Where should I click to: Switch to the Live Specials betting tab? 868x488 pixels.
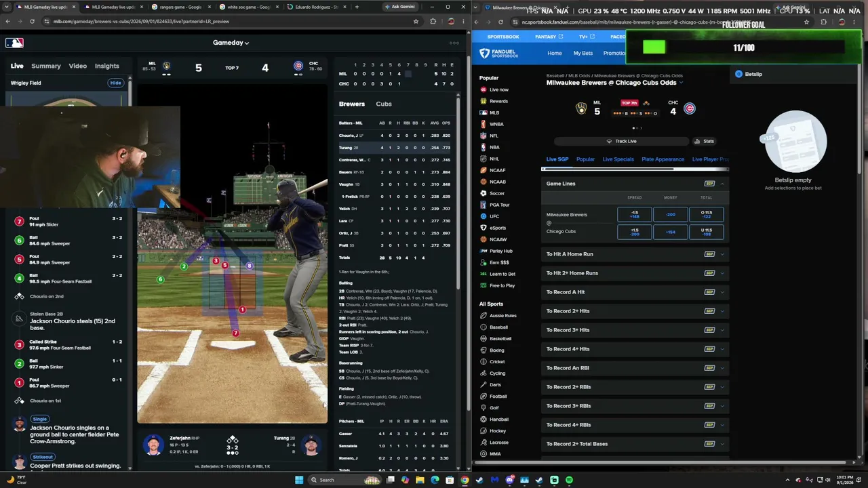coord(618,159)
